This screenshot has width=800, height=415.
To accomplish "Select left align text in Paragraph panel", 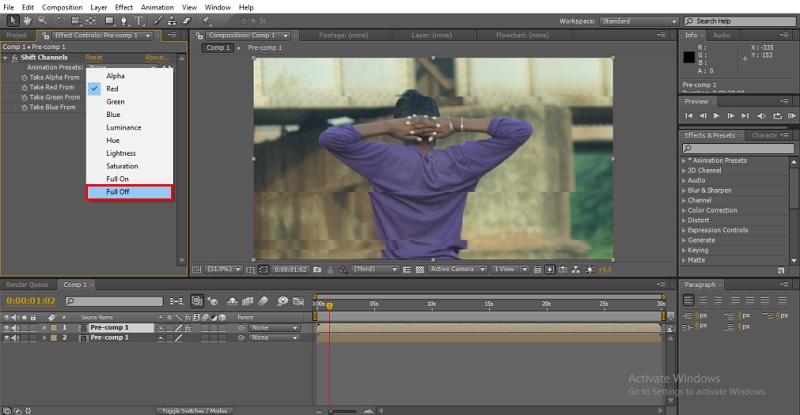I will click(x=689, y=300).
